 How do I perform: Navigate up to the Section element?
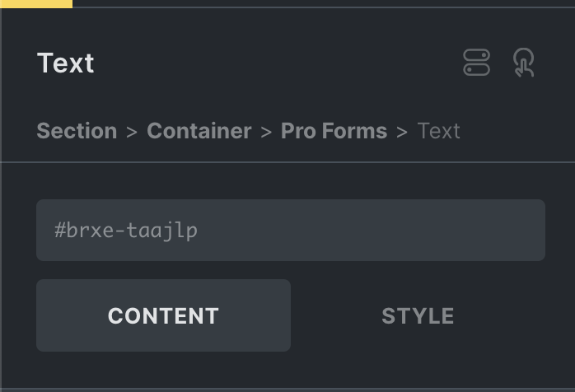77,131
